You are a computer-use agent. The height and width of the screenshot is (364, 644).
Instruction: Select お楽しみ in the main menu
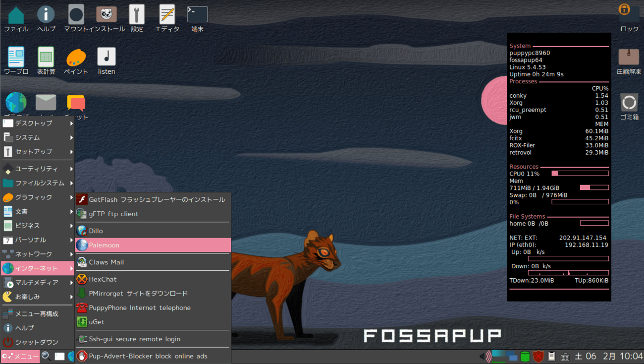[x=38, y=297]
